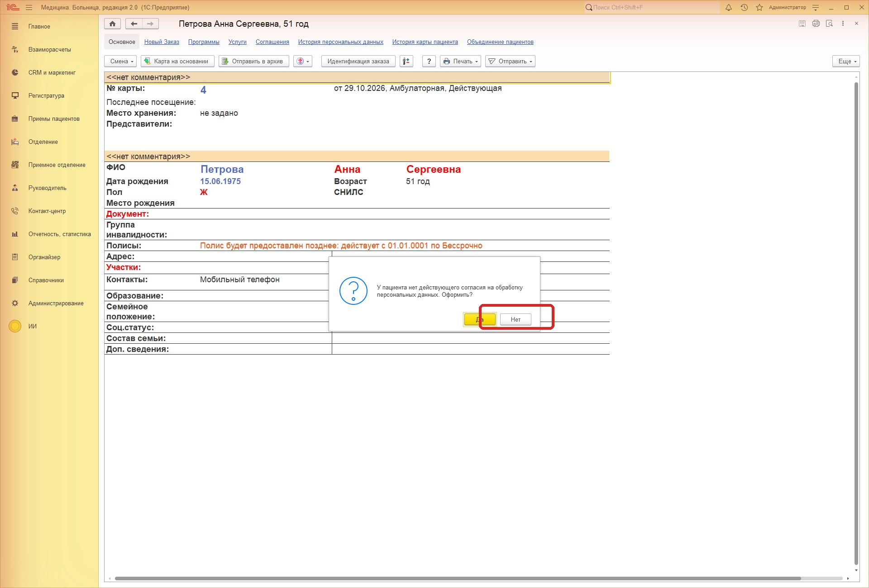Click the question mark help button

(429, 62)
